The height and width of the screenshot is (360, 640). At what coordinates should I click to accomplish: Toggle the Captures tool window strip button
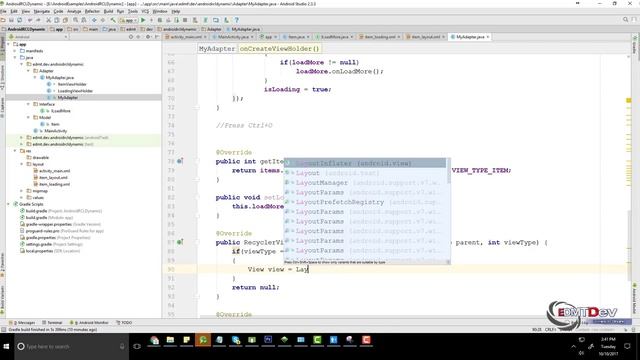click(x=2, y=107)
